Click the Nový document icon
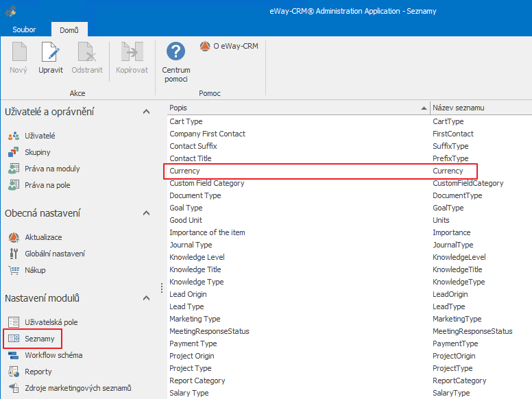This screenshot has height=399, width=532. (19, 51)
